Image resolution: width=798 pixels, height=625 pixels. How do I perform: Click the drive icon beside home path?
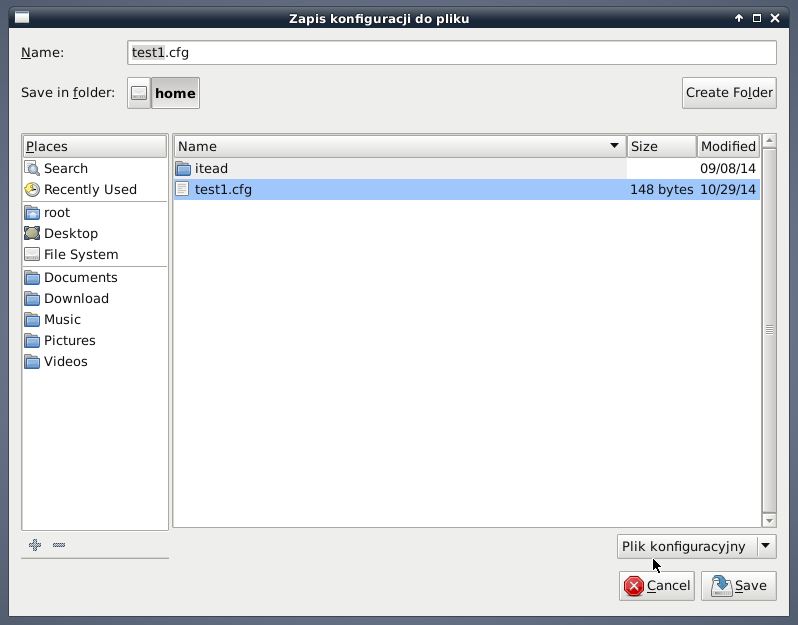pos(139,93)
